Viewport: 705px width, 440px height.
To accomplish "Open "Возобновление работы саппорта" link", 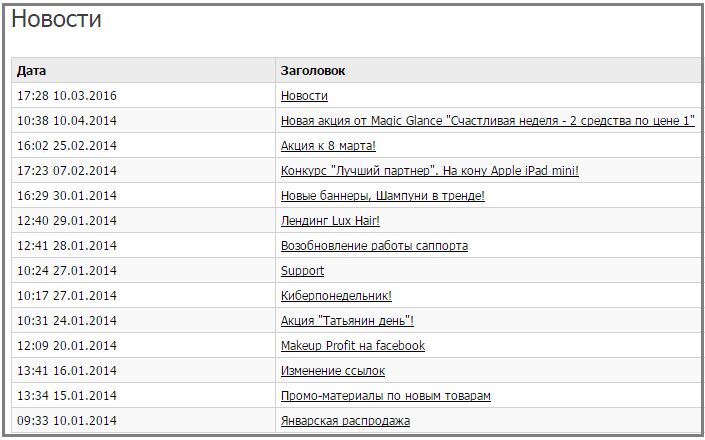I will [x=375, y=246].
